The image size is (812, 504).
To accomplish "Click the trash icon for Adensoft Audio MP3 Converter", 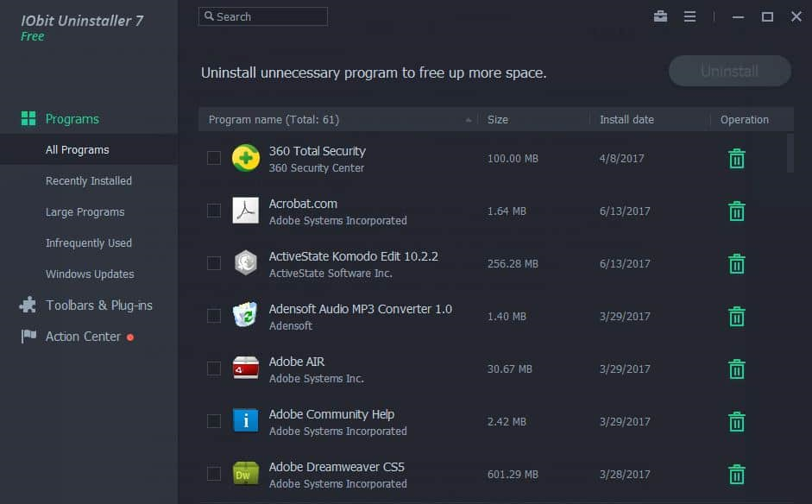I will click(736, 317).
